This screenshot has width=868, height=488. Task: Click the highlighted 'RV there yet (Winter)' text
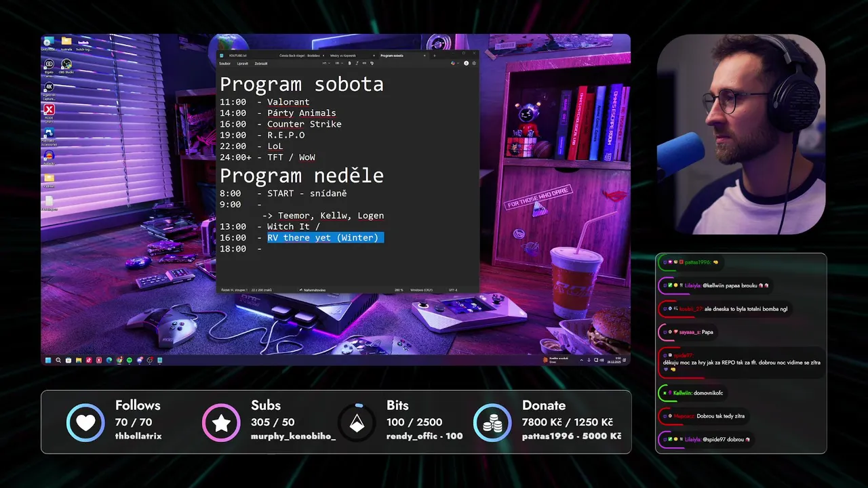tap(325, 237)
